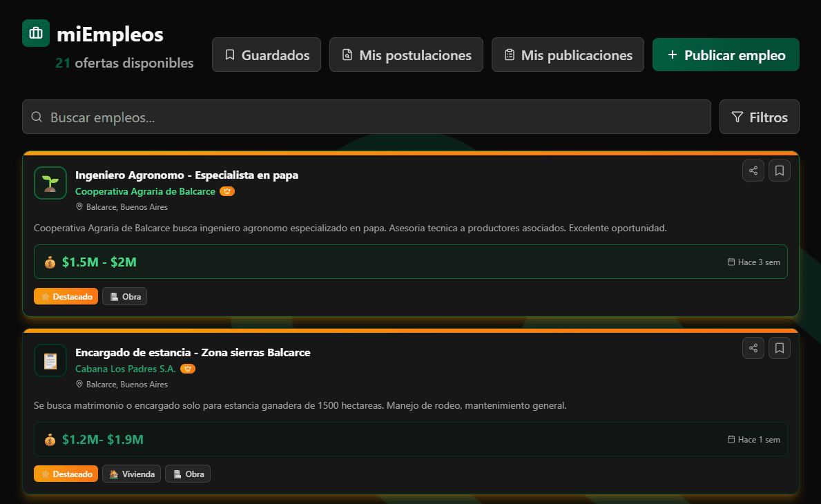Image resolution: width=821 pixels, height=504 pixels.
Task: Click the verified badge beside Cabana Los Padres S.A.
Action: click(188, 369)
